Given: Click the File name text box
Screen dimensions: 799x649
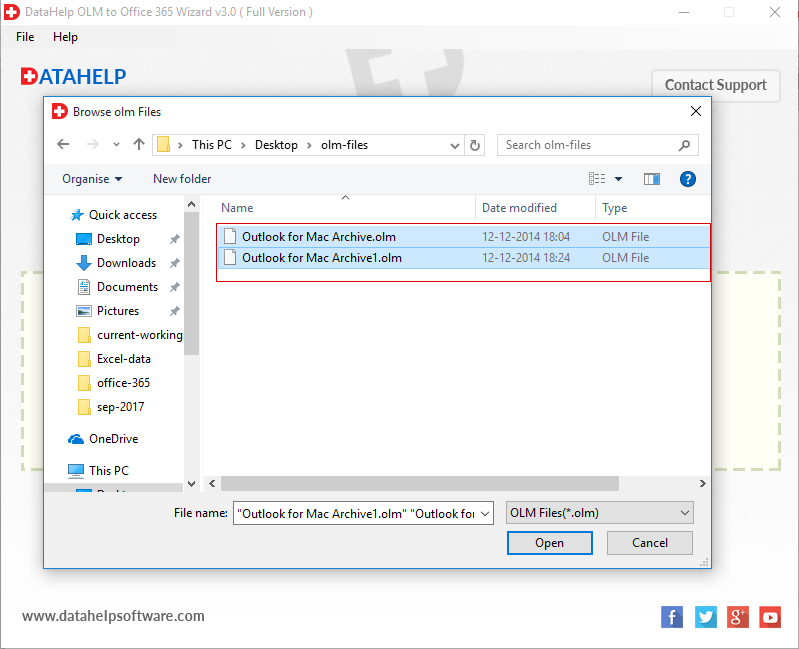Looking at the screenshot, I should pos(357,513).
